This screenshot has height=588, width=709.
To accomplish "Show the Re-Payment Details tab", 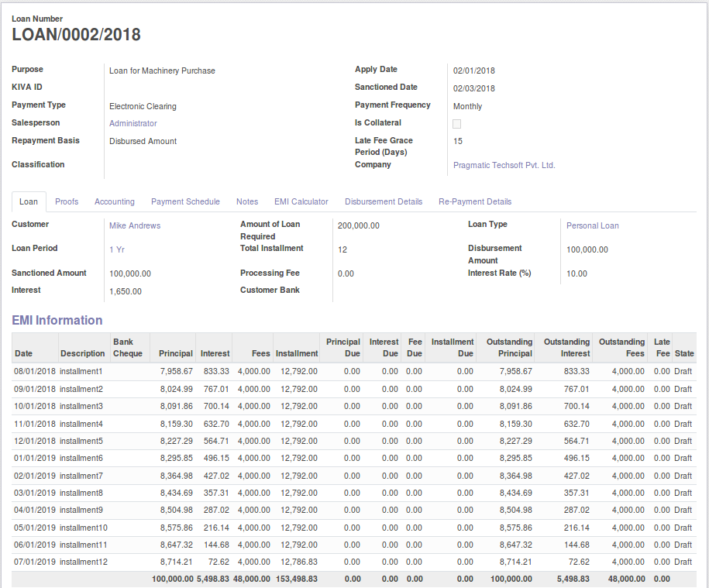I will (x=475, y=201).
